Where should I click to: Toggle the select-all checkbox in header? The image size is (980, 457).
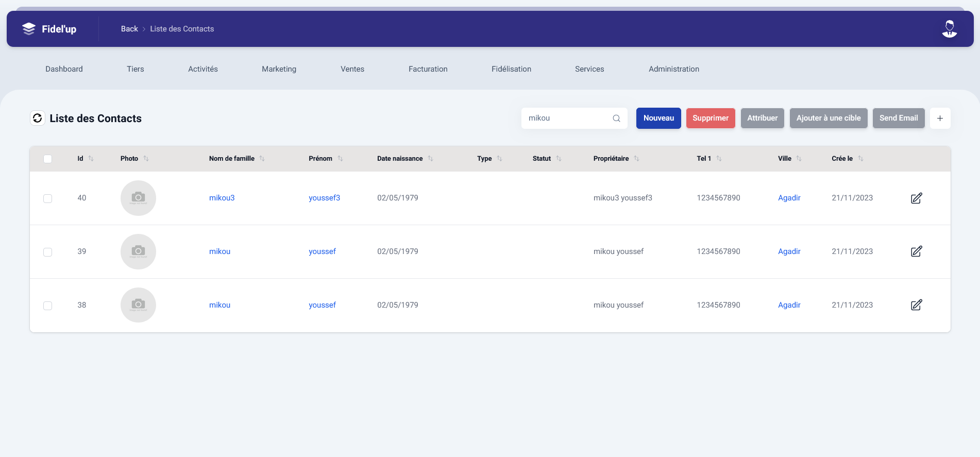pos(48,159)
